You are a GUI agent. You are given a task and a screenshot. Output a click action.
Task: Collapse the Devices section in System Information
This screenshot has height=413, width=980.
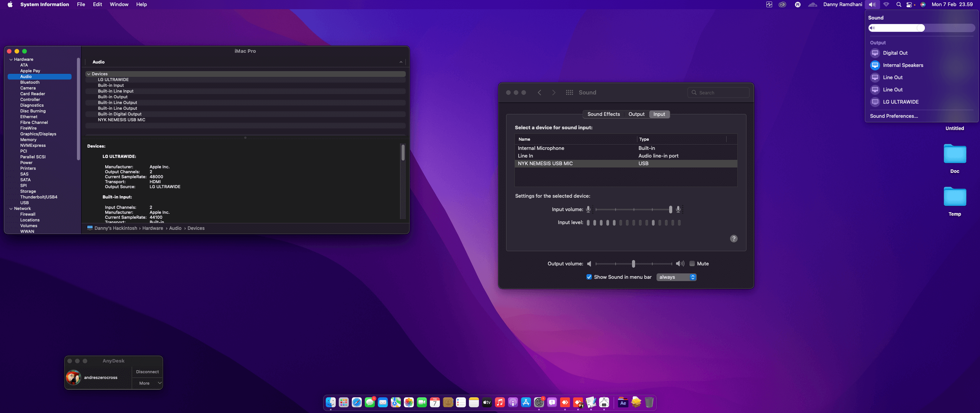point(89,74)
